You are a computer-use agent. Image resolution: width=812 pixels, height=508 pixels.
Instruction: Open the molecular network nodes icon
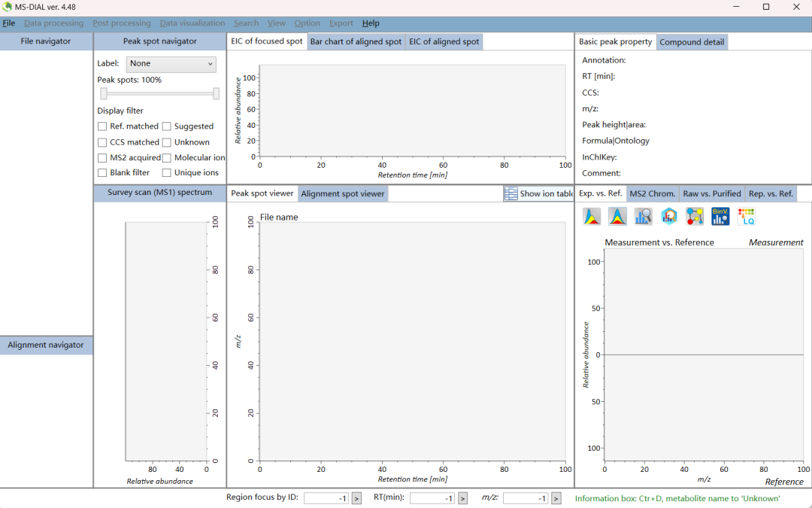[x=695, y=216]
